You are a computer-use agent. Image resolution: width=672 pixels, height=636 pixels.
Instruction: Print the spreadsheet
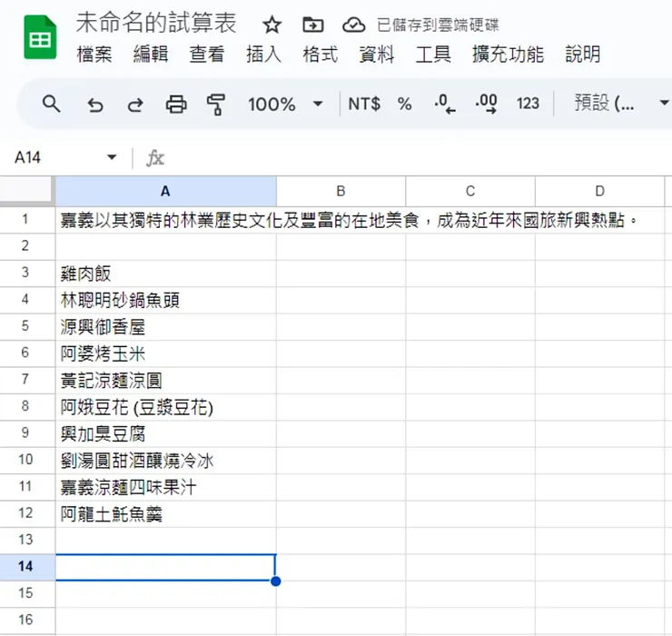[176, 104]
